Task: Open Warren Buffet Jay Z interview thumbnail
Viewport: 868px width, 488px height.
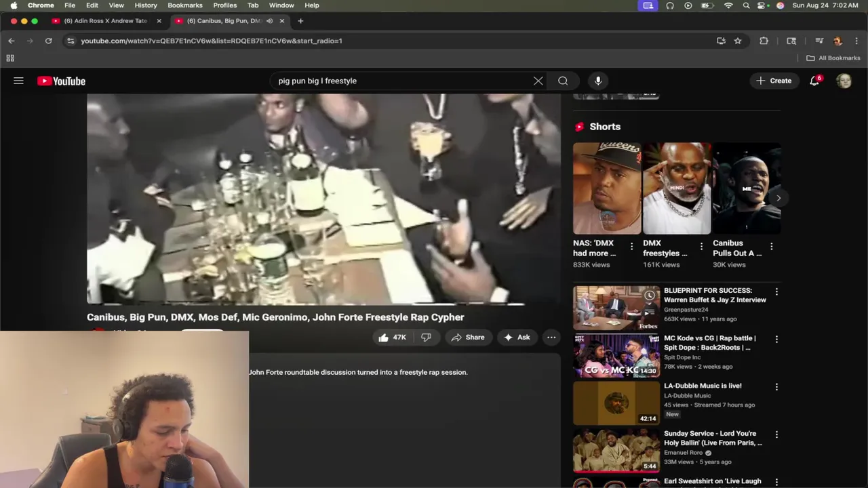Action: coord(616,308)
